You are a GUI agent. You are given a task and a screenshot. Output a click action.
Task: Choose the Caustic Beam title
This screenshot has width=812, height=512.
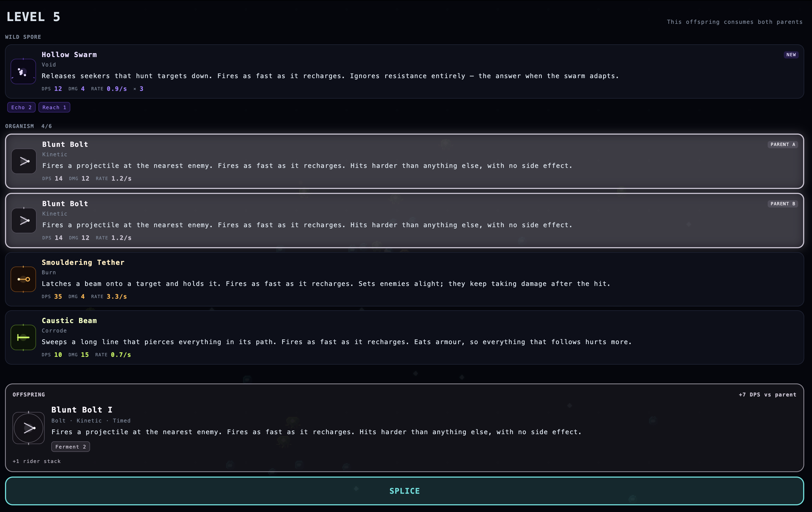click(69, 321)
